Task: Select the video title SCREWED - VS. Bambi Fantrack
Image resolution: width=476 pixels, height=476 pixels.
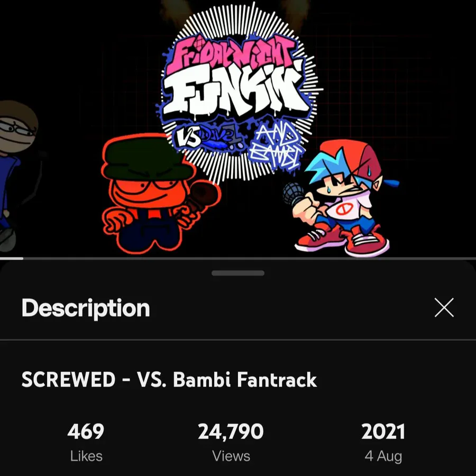Action: click(x=169, y=380)
